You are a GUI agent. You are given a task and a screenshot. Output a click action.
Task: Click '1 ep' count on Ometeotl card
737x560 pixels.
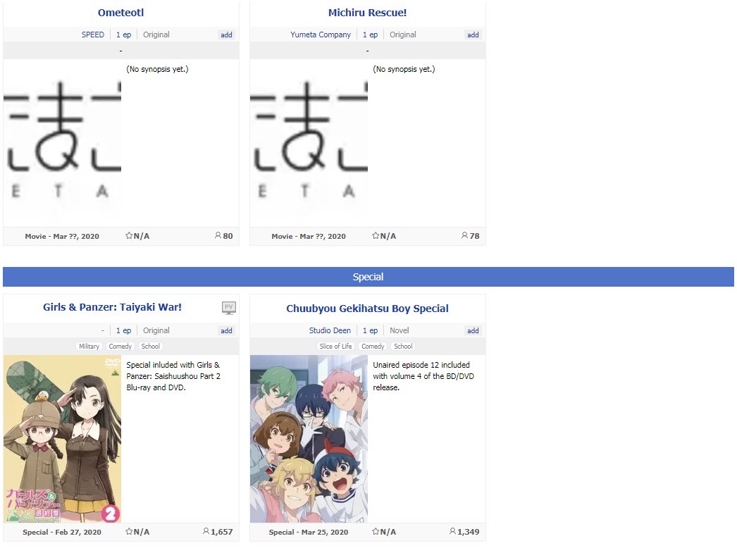tap(123, 35)
